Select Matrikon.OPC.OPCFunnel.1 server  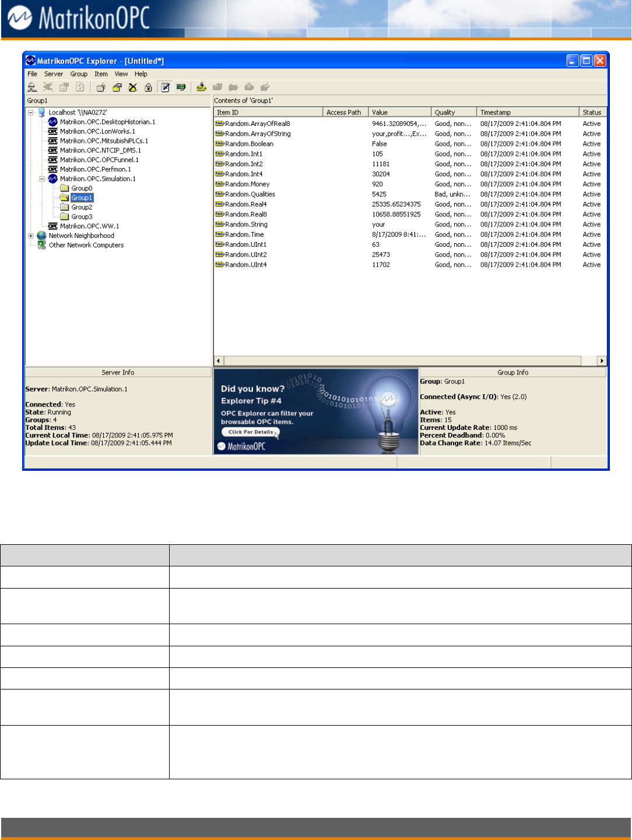pos(99,160)
